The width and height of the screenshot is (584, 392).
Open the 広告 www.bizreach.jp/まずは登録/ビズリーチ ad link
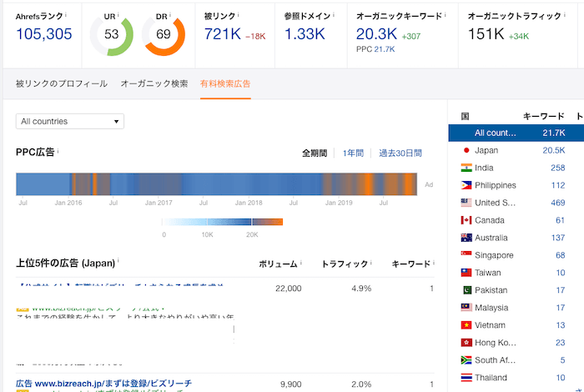[104, 384]
